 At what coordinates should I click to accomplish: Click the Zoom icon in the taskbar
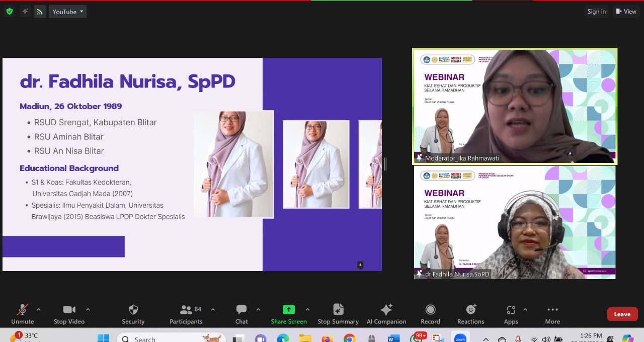tap(460, 338)
